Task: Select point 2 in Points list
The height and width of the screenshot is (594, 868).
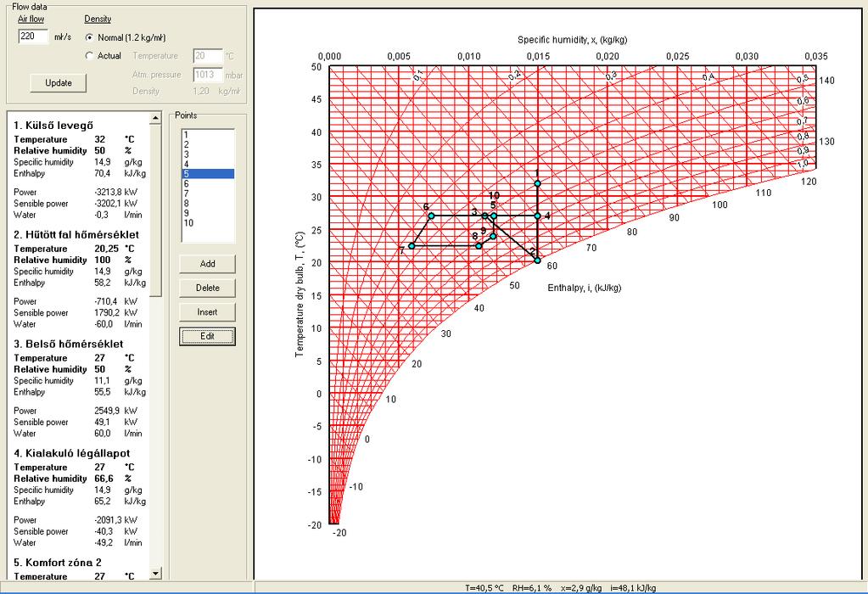Action: coord(208,144)
